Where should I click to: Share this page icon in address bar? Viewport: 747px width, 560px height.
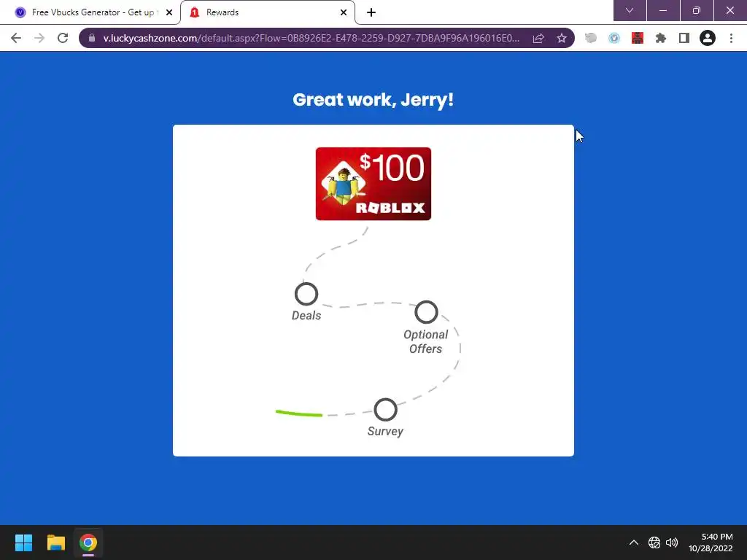[x=538, y=38]
